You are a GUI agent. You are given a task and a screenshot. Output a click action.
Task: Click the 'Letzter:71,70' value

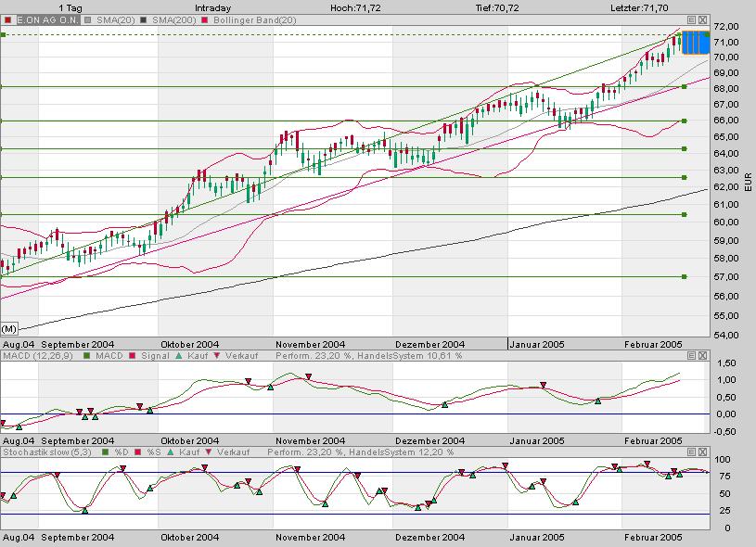[x=639, y=7]
